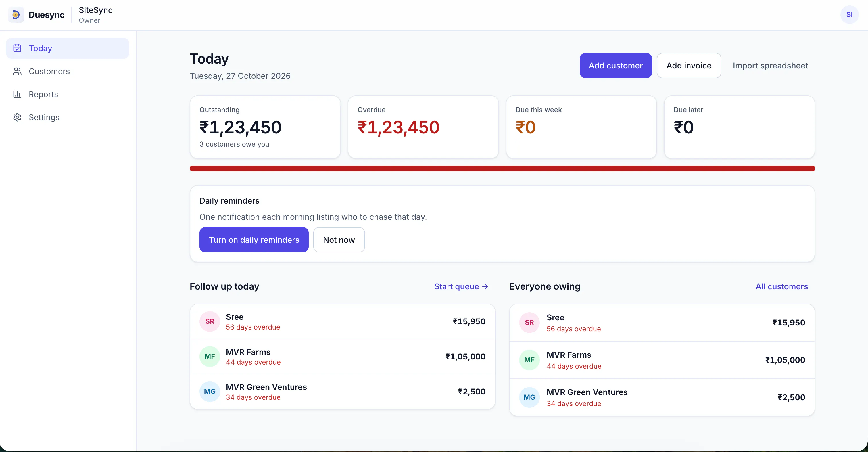Click MG avatar in Everyone owing list
Screen dimensions: 868x452
(529, 397)
